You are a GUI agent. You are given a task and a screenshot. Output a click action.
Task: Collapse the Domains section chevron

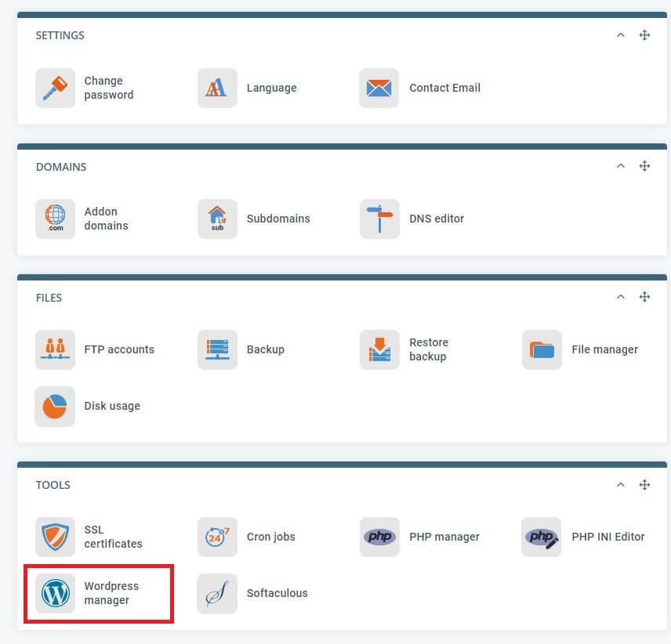pyautogui.click(x=620, y=166)
